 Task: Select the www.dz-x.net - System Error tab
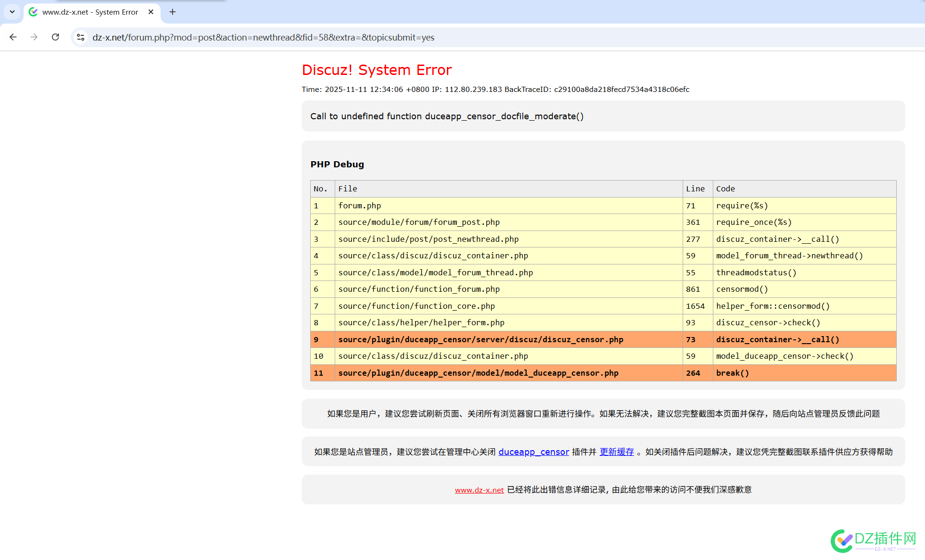pos(90,12)
